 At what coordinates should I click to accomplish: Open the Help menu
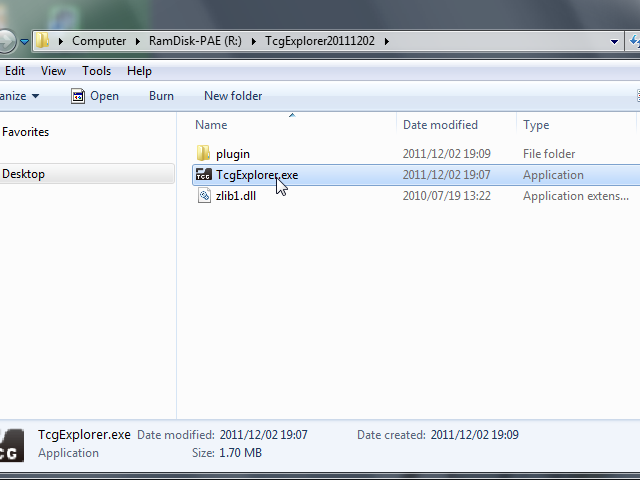(x=139, y=71)
